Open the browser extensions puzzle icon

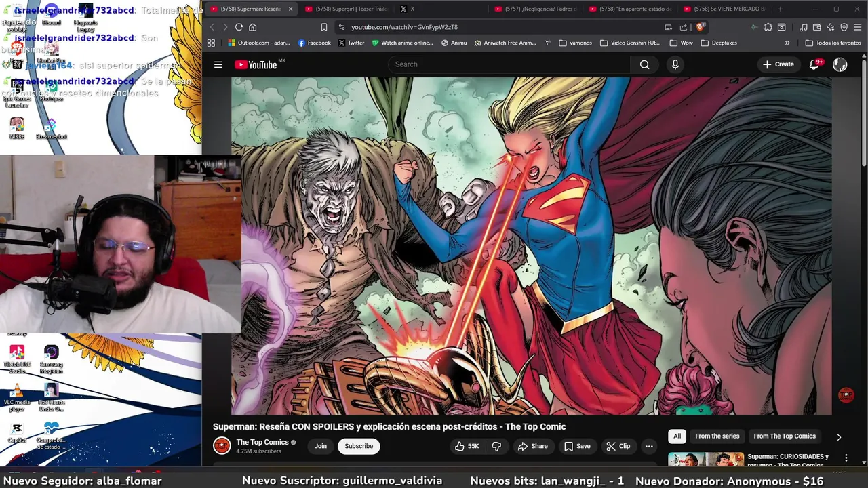coord(768,27)
